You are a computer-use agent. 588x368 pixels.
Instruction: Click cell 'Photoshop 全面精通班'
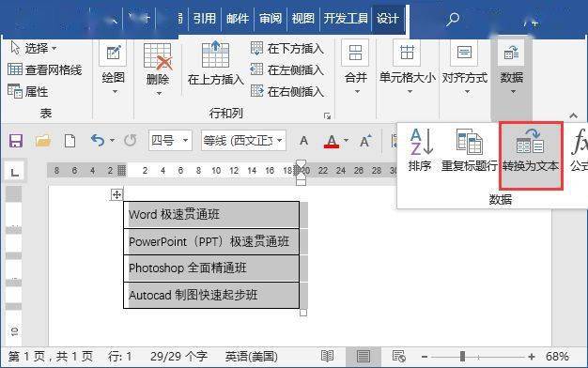tap(211, 268)
